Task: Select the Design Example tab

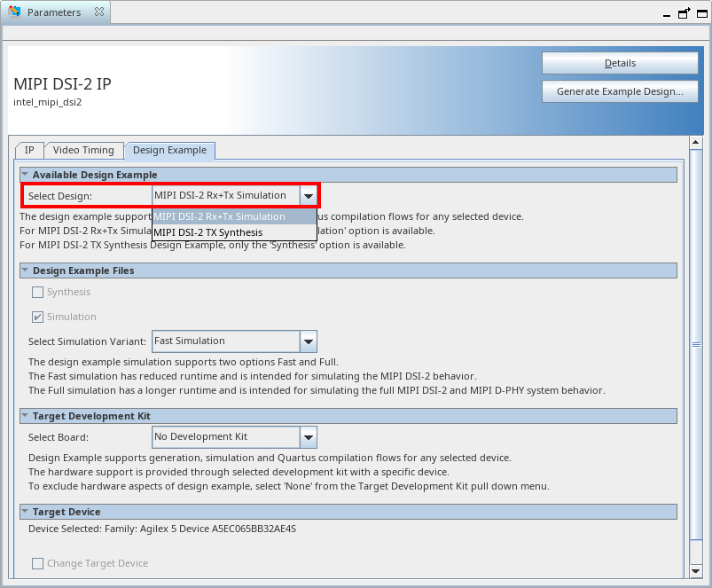Action: click(x=169, y=150)
